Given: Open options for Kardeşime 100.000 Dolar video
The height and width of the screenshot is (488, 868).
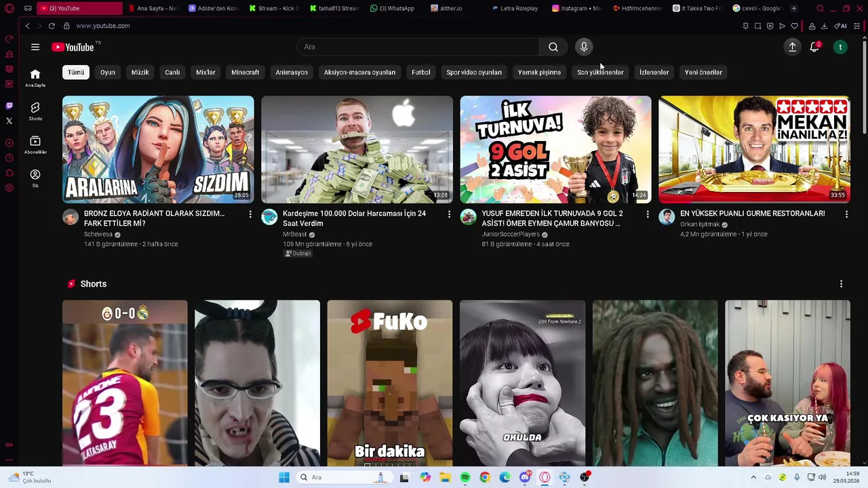Looking at the screenshot, I should (x=449, y=214).
